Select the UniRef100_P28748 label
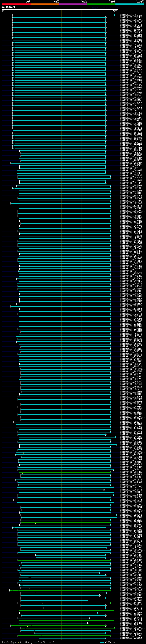 click(131, 397)
